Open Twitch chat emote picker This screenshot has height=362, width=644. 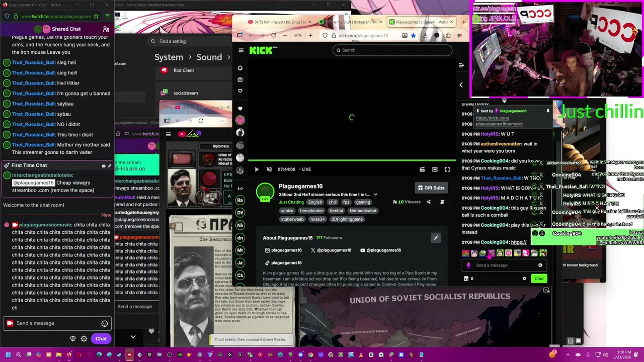(x=105, y=324)
